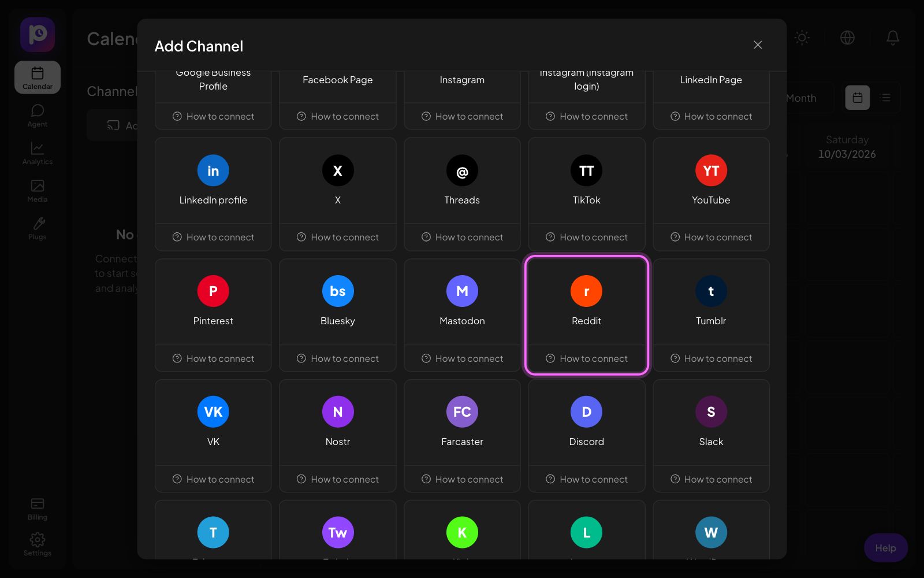
Task: Choose the Discord channel icon
Action: pyautogui.click(x=587, y=412)
